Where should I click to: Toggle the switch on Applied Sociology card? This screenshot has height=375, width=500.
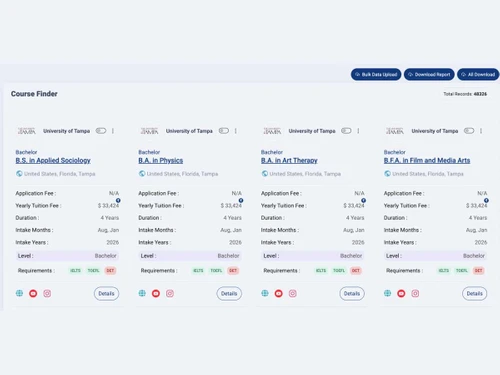tap(101, 131)
